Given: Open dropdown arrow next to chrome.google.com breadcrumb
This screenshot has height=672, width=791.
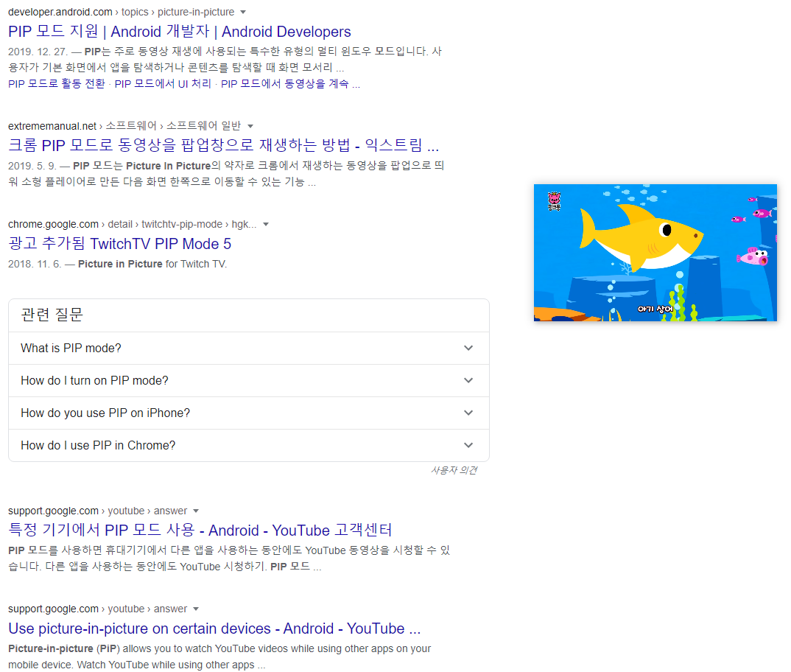Looking at the screenshot, I should (266, 225).
